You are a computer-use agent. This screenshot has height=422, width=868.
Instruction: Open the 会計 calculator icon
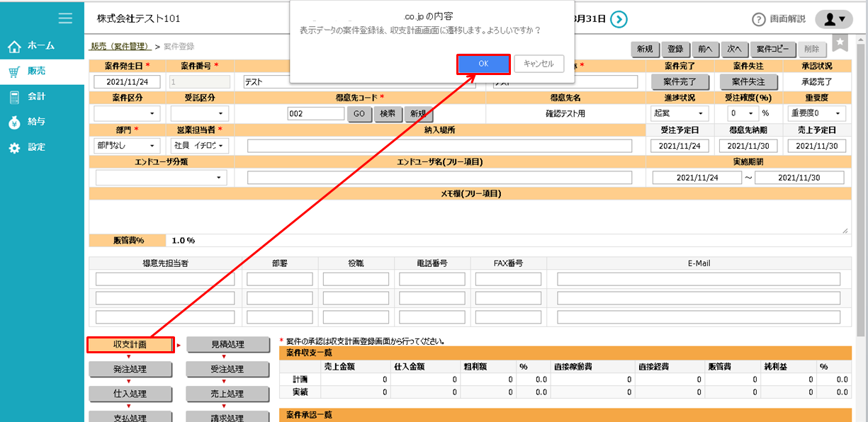tap(16, 97)
